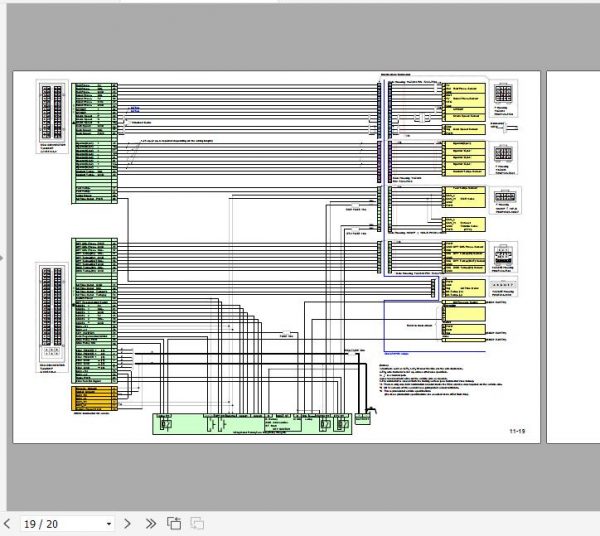Go to the previous page arrow
This screenshot has width=600, height=536.
[7, 523]
